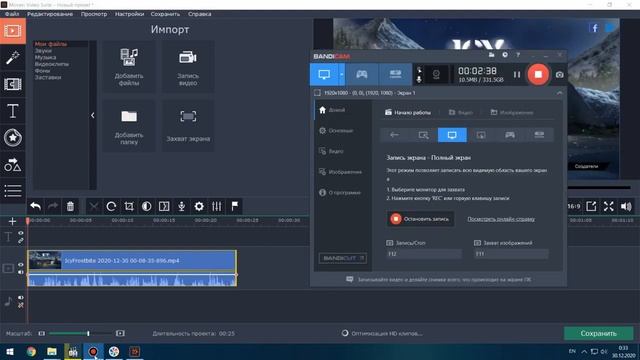Open О программе in Bandicam sidebar
This screenshot has width=640, height=360.
(x=340, y=192)
